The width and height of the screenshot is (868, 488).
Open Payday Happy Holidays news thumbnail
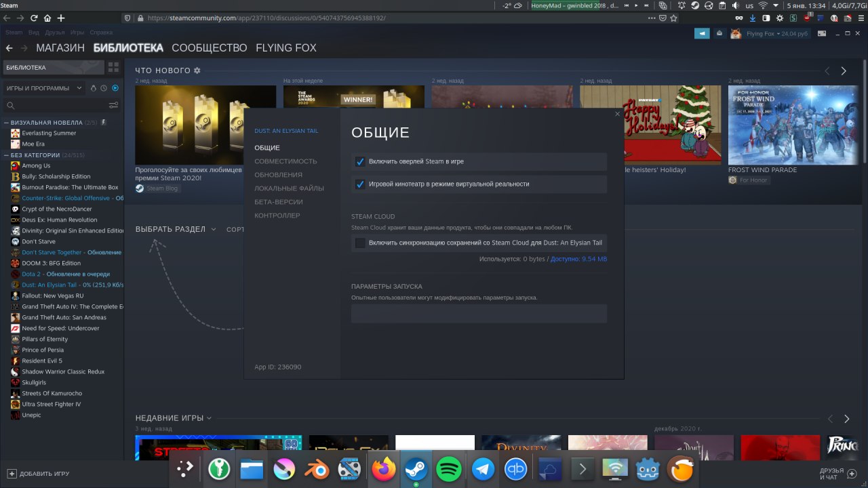650,125
